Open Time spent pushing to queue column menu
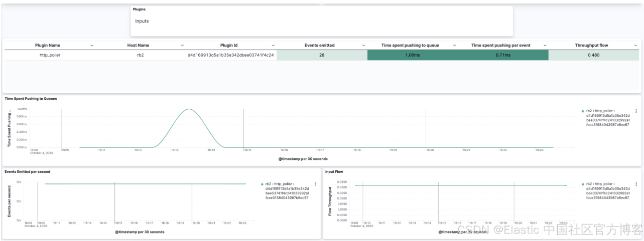This screenshot has height=241, width=644. tap(454, 46)
